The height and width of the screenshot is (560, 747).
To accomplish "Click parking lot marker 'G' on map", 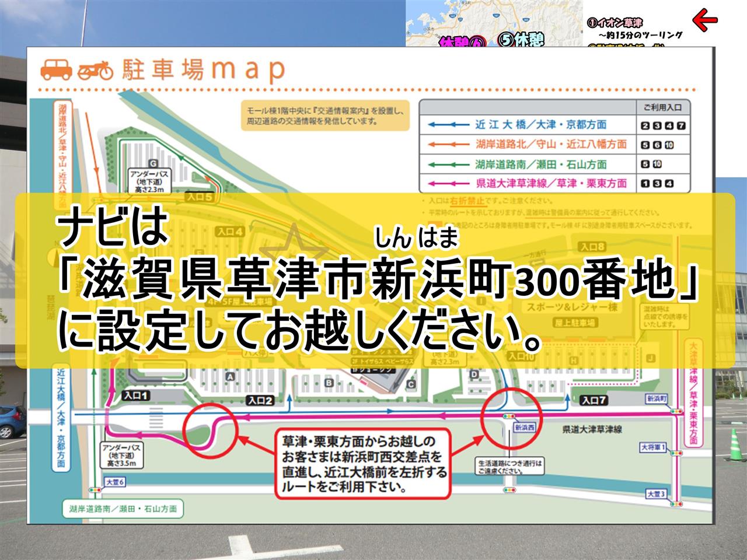I will coord(153,163).
